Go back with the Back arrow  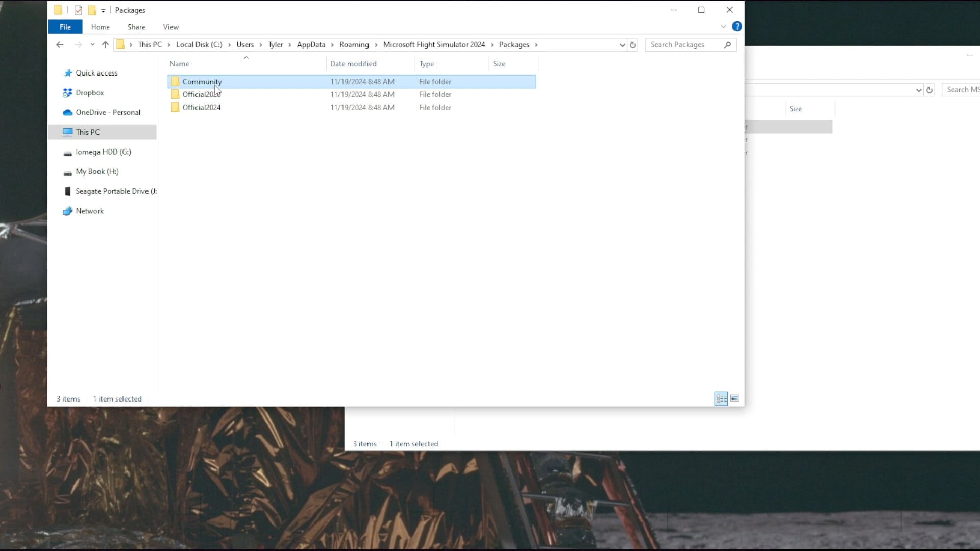click(x=60, y=45)
